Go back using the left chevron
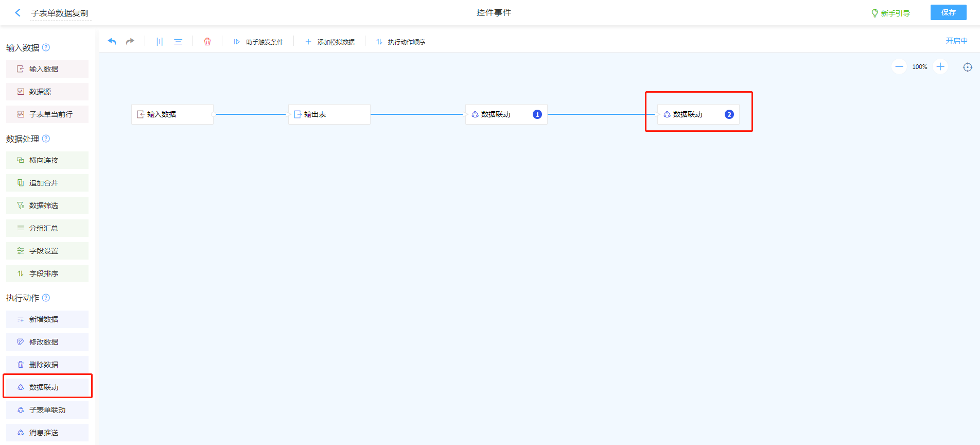980x445 pixels. (18, 13)
